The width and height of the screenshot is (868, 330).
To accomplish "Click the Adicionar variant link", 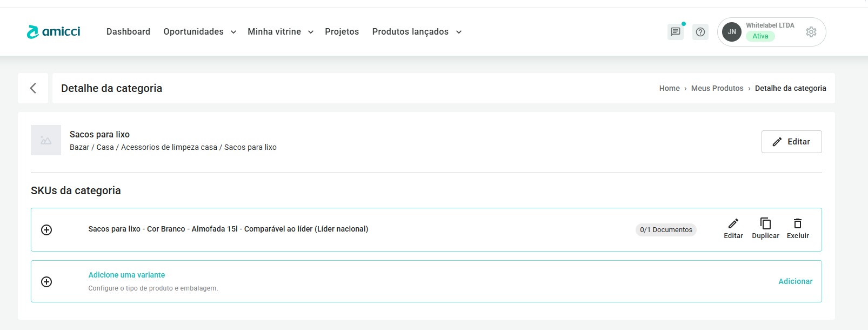I will click(x=795, y=281).
